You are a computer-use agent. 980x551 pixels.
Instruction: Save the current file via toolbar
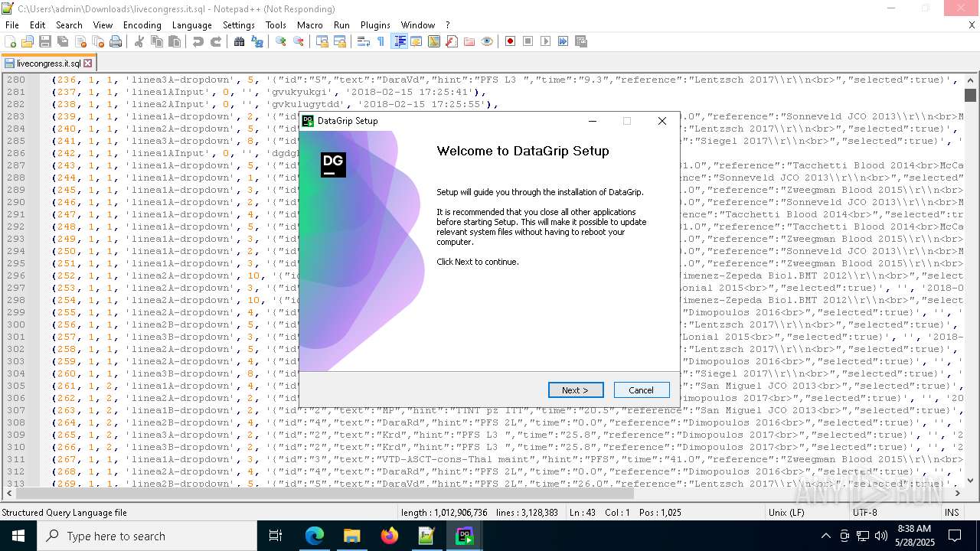click(x=45, y=41)
